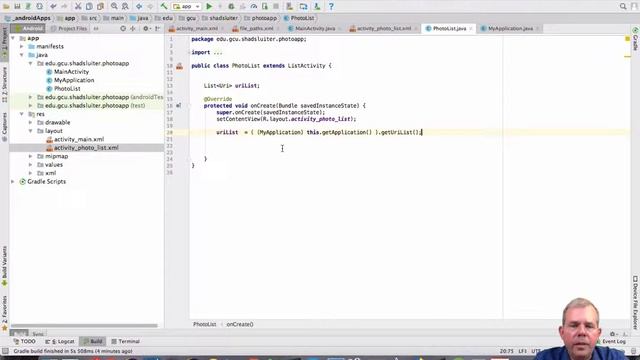Collapse the app module node
This screenshot has width=640, height=360.
[13, 38]
